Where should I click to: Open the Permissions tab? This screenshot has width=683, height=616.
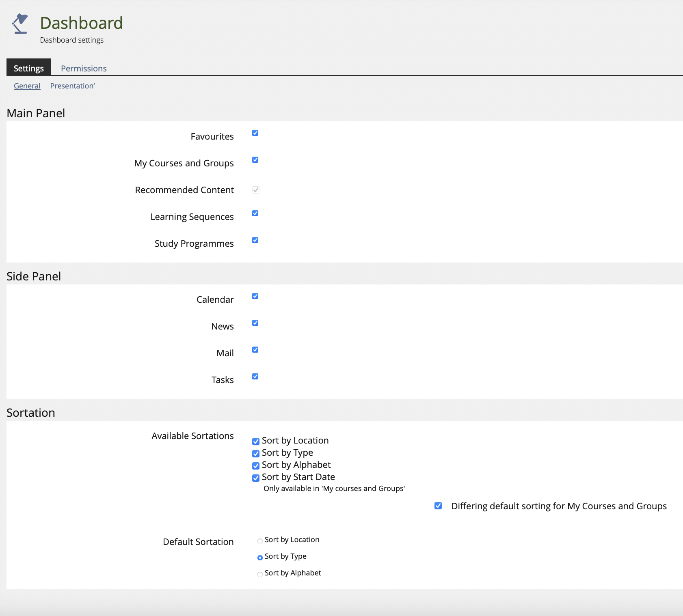click(84, 68)
